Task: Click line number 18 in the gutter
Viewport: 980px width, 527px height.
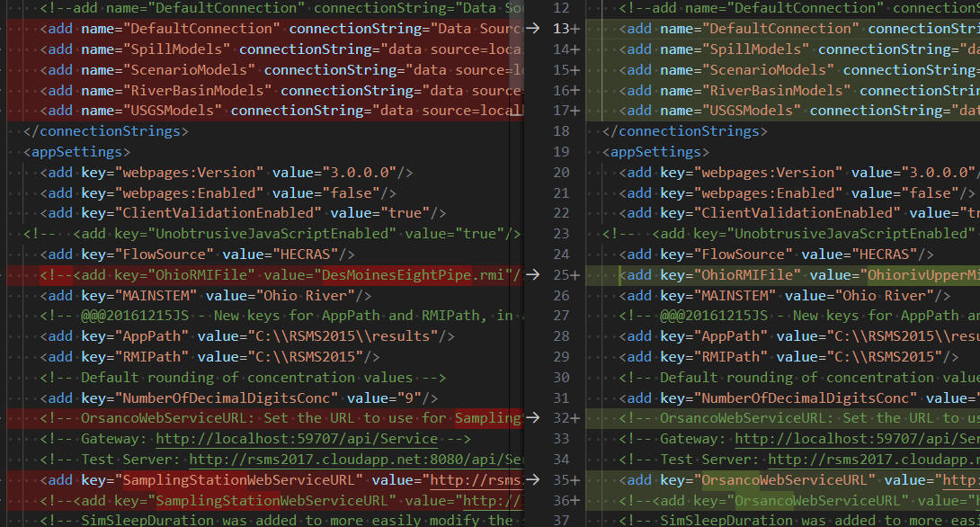Action: [x=561, y=131]
